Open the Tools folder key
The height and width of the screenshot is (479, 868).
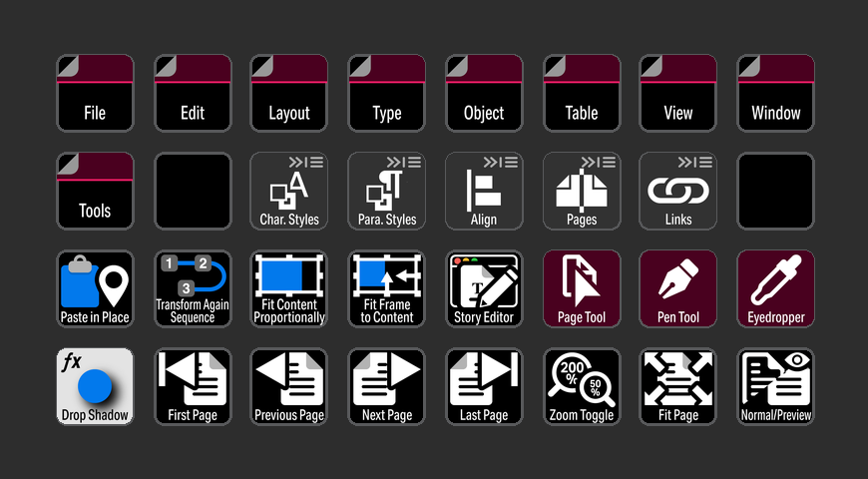95,191
